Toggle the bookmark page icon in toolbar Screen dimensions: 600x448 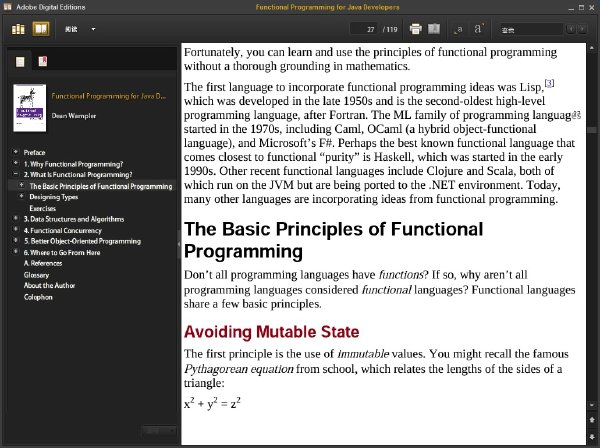(x=434, y=29)
